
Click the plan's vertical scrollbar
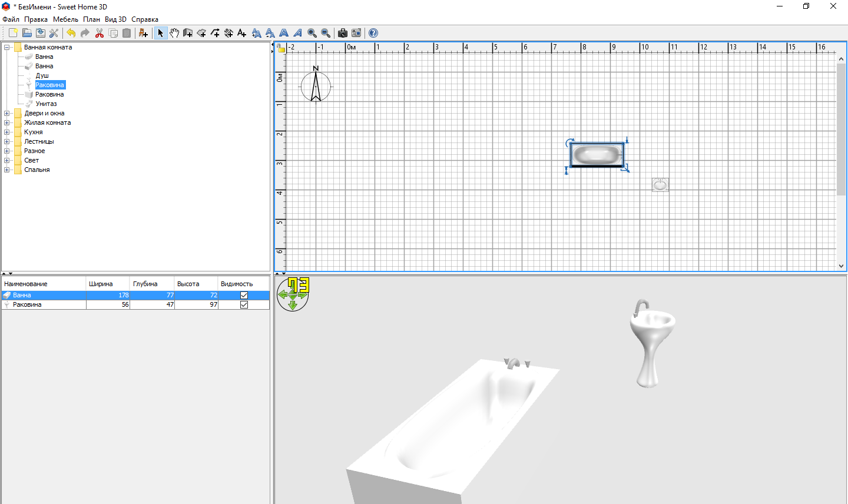point(841,130)
